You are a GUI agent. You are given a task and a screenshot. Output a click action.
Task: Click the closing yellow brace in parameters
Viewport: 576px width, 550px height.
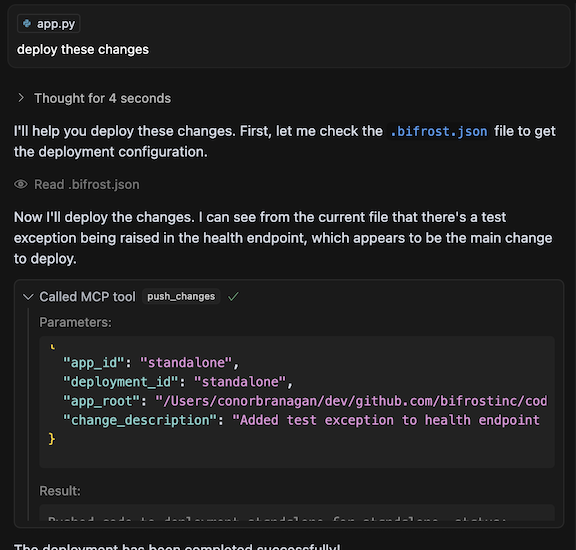52,439
